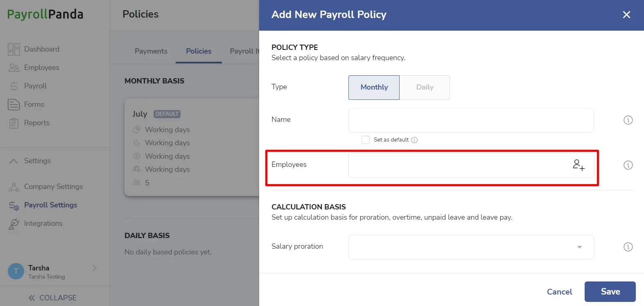Image resolution: width=644 pixels, height=306 pixels.
Task: Select Daily policy type
Action: coord(425,87)
